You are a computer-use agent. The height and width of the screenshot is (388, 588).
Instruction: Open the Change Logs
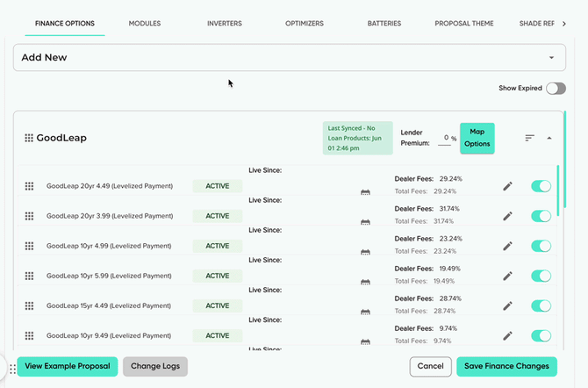coord(155,366)
